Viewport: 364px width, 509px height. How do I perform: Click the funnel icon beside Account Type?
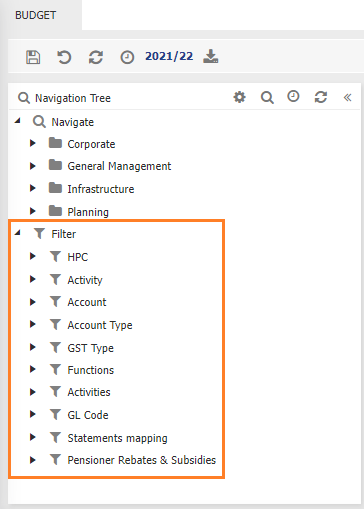[x=55, y=324]
